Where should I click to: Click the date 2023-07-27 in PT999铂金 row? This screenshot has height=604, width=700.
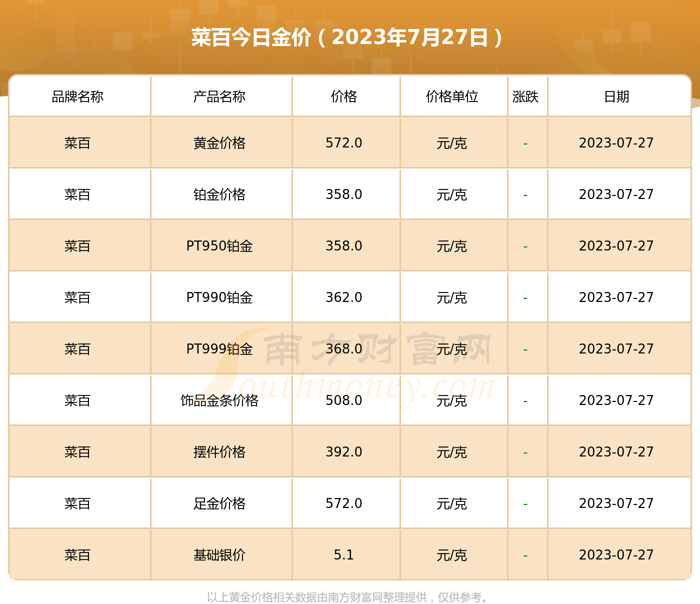(x=616, y=349)
